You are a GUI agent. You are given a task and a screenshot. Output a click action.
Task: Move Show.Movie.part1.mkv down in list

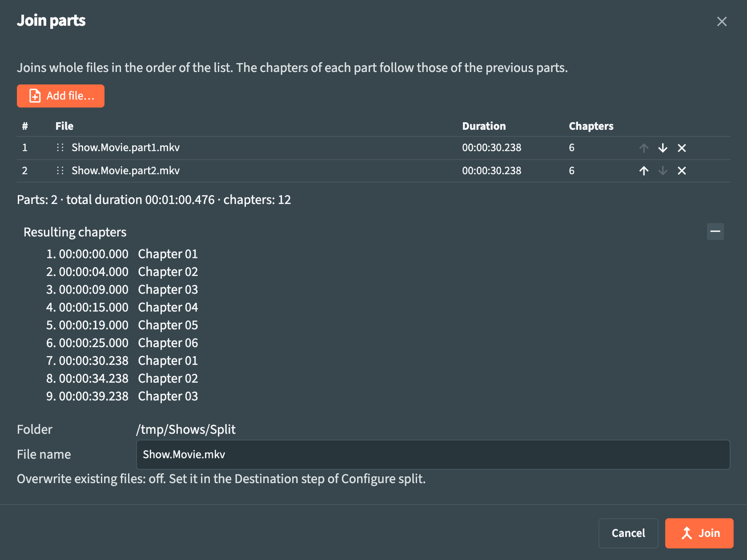[x=662, y=148]
